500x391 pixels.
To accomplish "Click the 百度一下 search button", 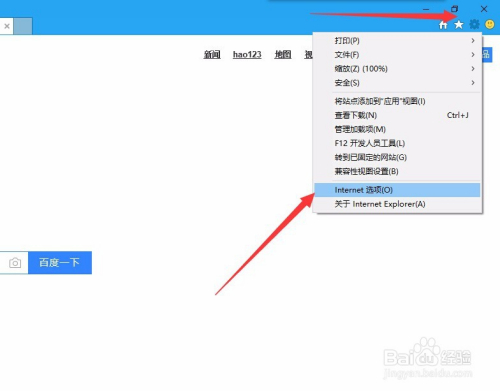I will coord(60,263).
